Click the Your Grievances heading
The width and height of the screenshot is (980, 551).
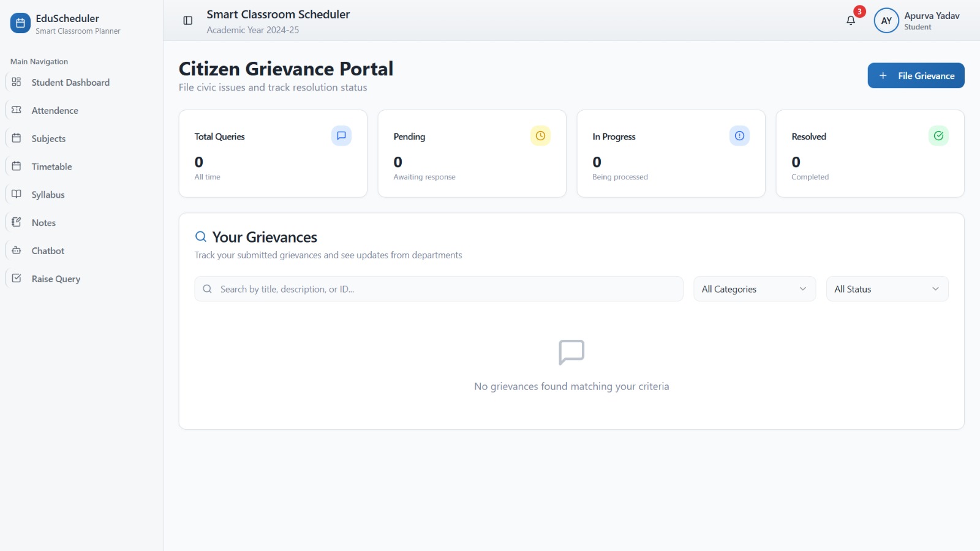[265, 237]
